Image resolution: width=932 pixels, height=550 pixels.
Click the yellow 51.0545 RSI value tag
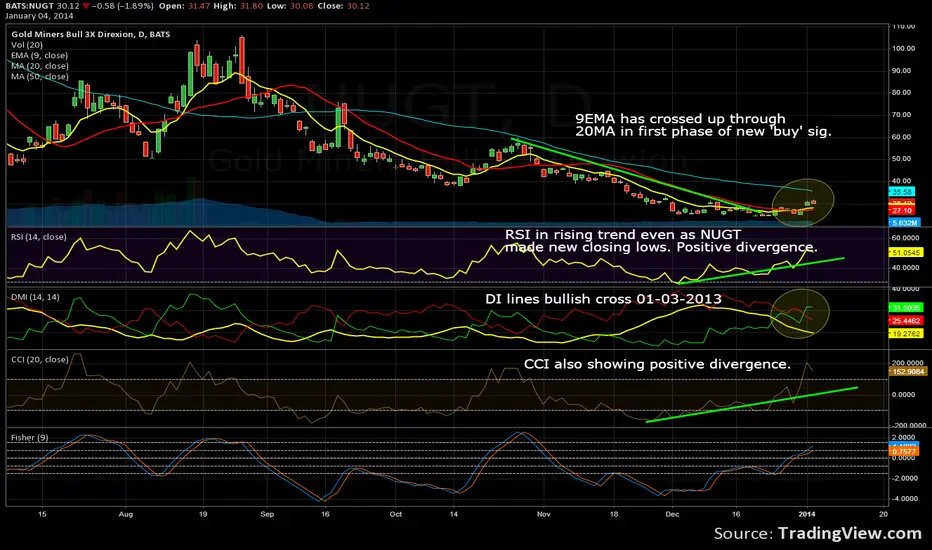tap(906, 253)
